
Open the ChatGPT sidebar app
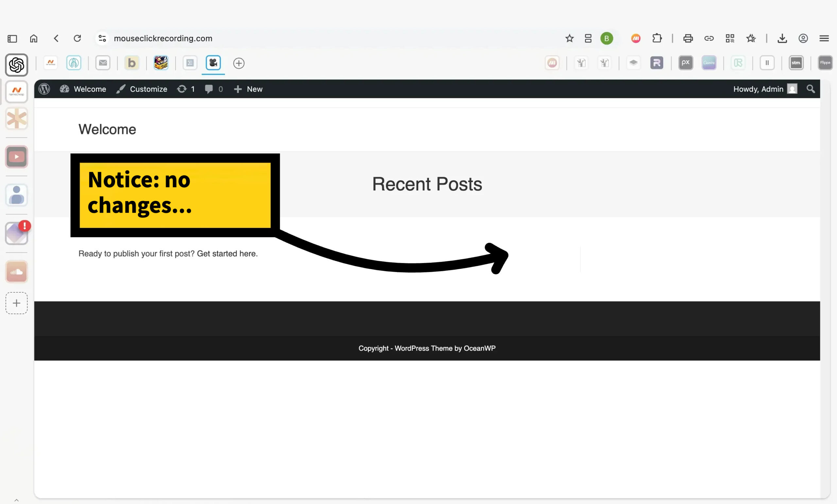pos(16,65)
